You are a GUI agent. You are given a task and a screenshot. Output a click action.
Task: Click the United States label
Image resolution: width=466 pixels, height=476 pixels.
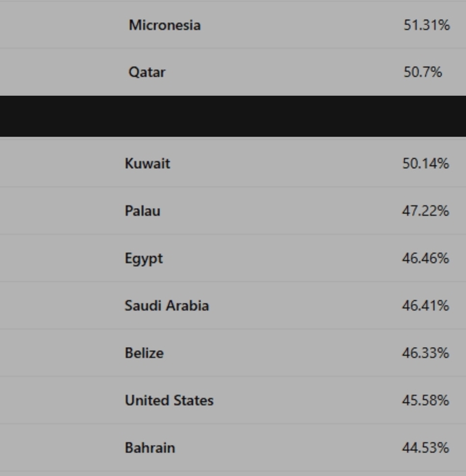(169, 400)
